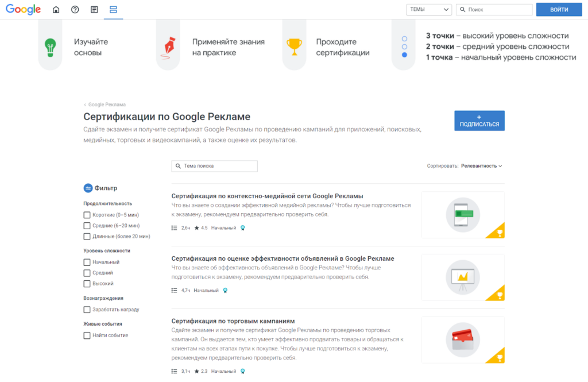Click the Продолжительность section label
This screenshot has width=588, height=382.
click(x=107, y=203)
